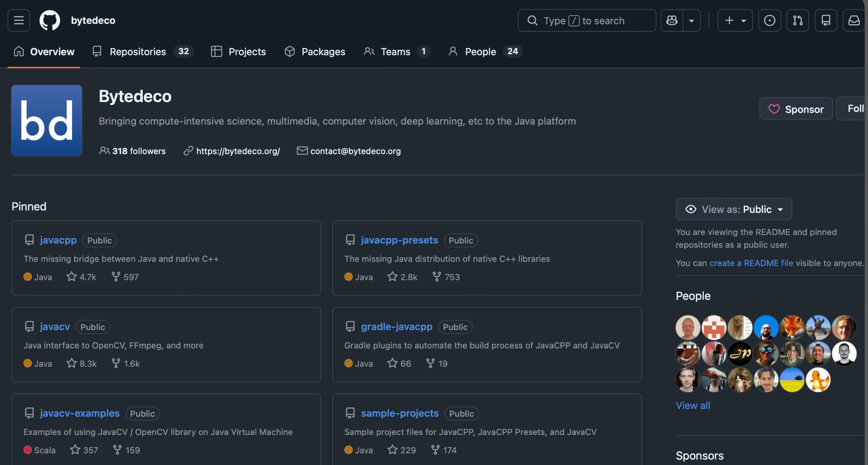
Task: Click the Sponsor button
Action: click(x=796, y=109)
